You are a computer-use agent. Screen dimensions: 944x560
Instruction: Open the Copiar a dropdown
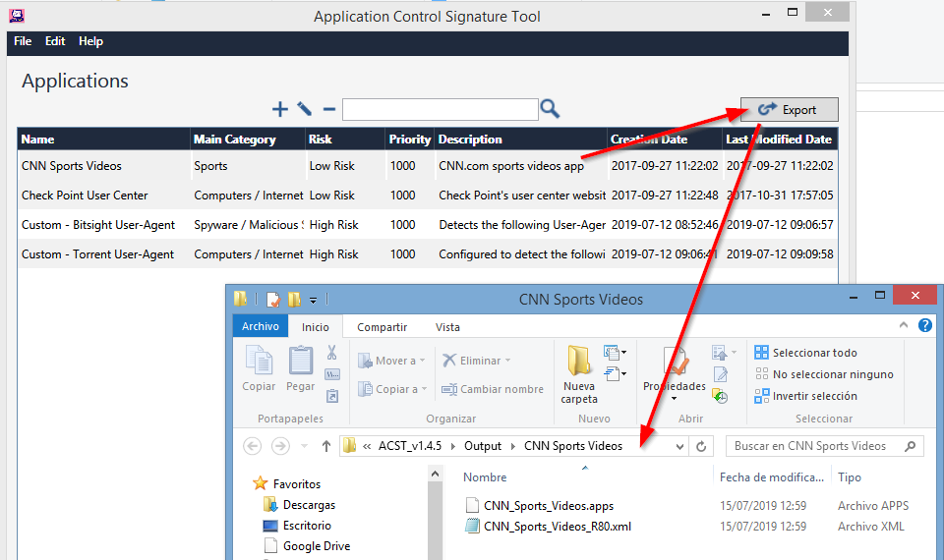(x=392, y=389)
